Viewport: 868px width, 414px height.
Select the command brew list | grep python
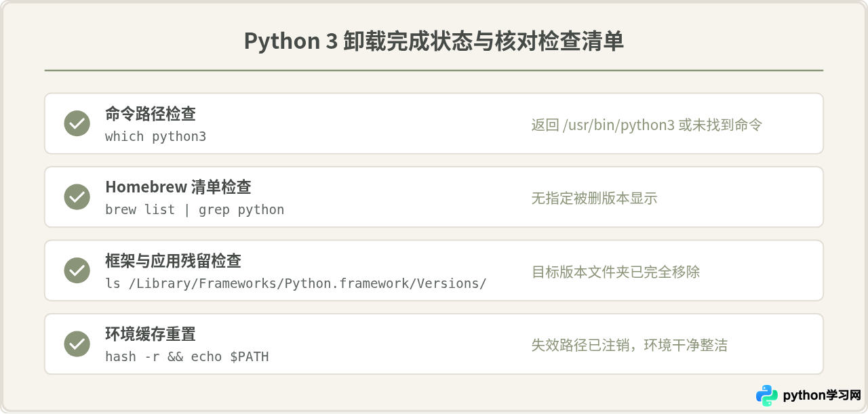click(195, 210)
